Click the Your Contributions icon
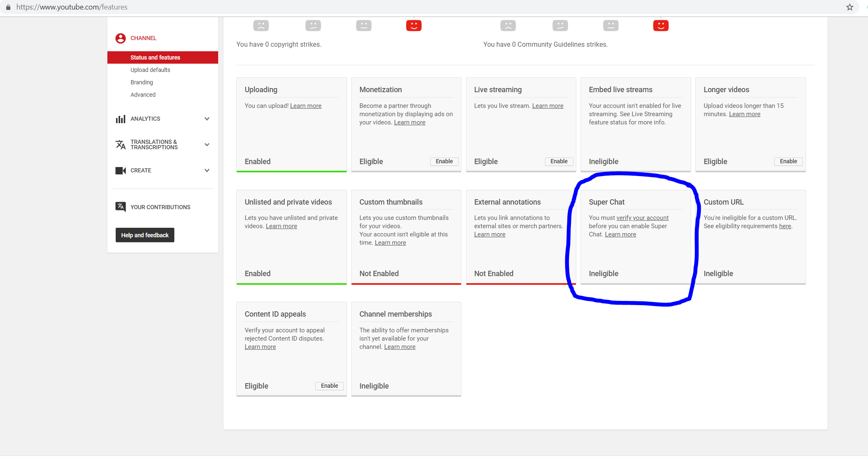The width and height of the screenshot is (868, 458). click(121, 207)
